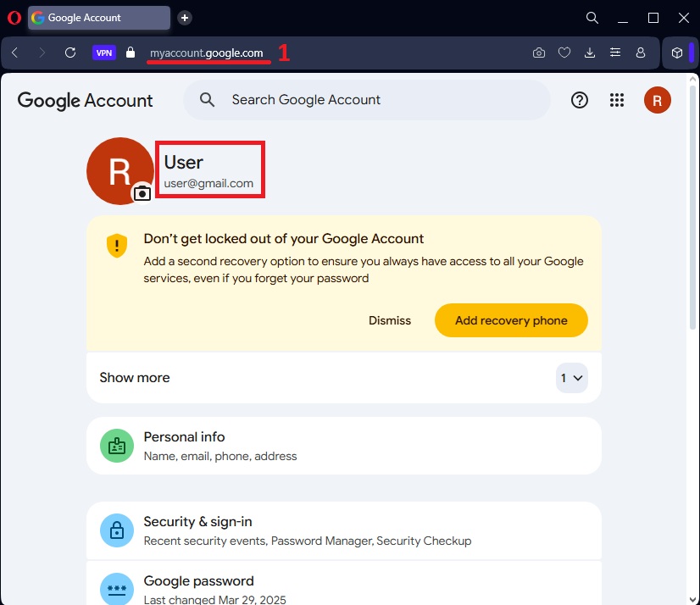Reload the page with refresh icon
The width and height of the screenshot is (700, 605).
pos(70,53)
